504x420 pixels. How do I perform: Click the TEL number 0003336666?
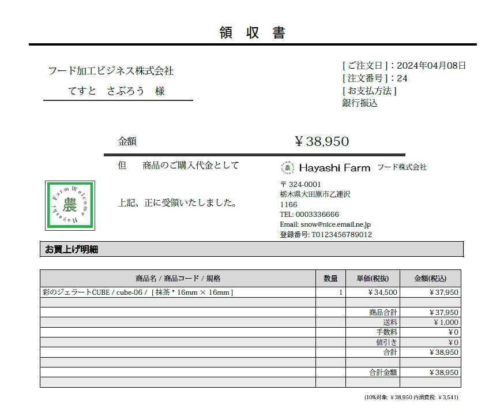(317, 215)
